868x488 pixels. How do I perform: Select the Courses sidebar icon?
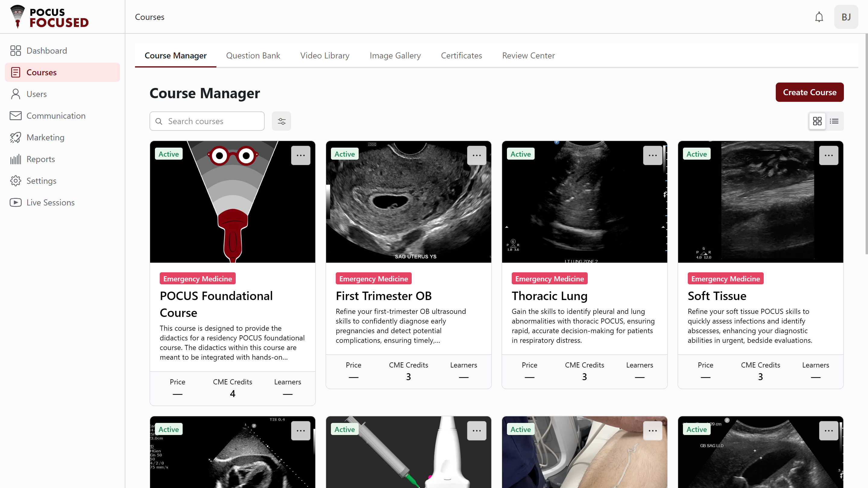pos(15,72)
